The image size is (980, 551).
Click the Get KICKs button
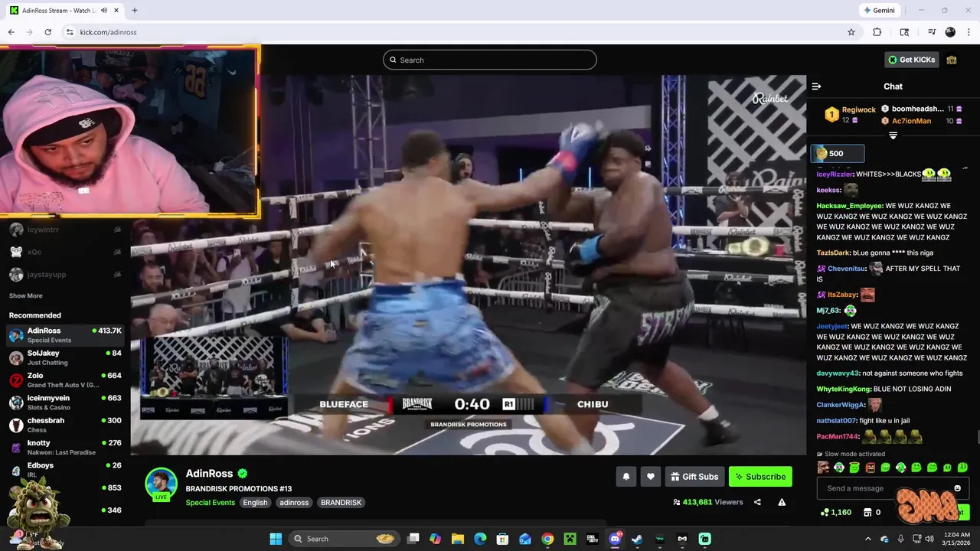coord(911,60)
